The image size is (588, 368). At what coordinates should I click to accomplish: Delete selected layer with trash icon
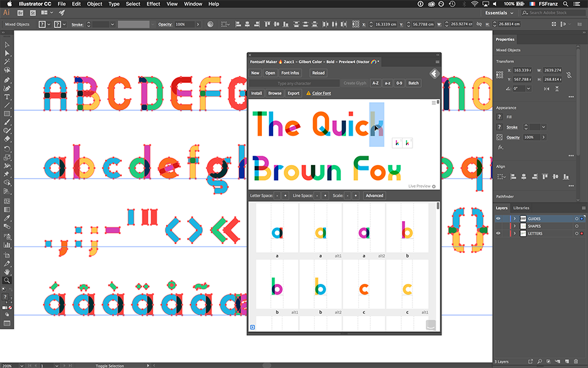(x=576, y=362)
